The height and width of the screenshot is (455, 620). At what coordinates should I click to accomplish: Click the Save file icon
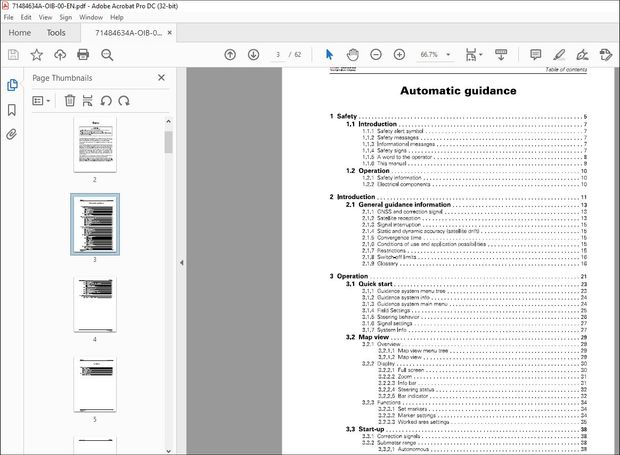point(13,55)
